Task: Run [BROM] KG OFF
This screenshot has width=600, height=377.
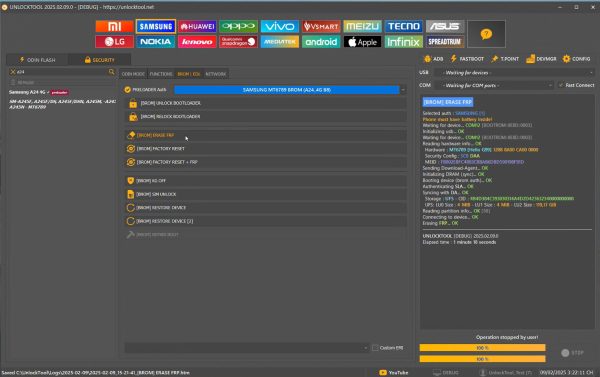Action: (x=266, y=181)
